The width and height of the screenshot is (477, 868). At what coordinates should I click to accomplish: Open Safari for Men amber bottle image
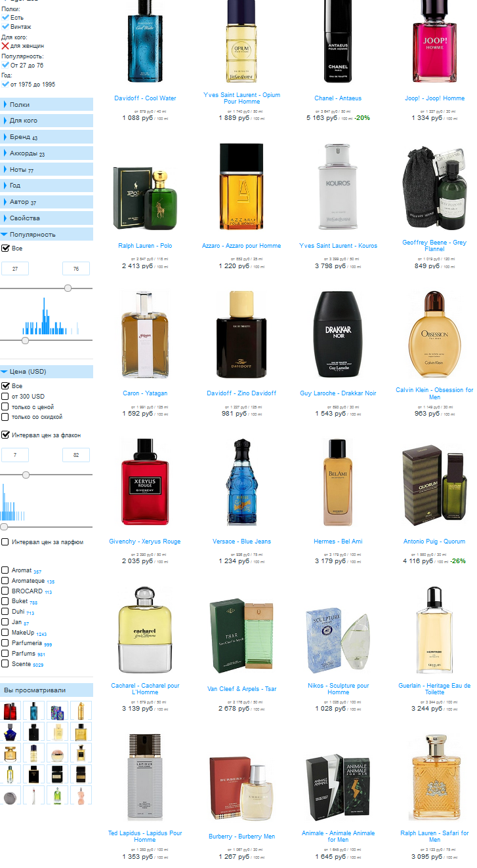point(434,778)
